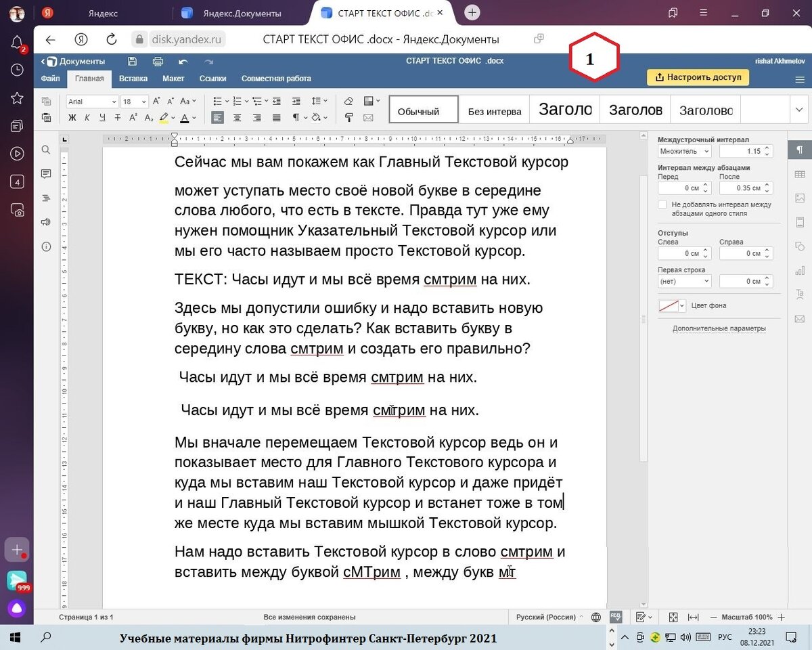812x650 pixels.
Task: Apply underline formatting (Ч)
Action: (x=102, y=118)
